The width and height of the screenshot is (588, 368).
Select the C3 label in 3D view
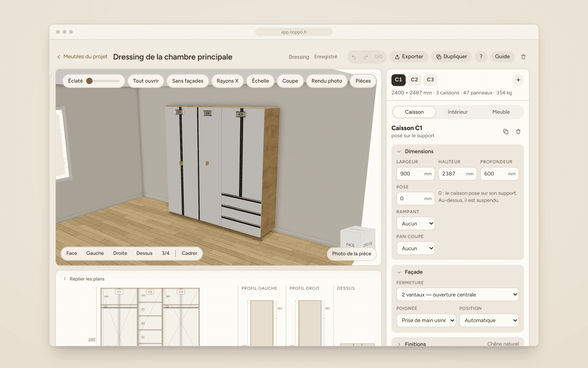pos(241,114)
